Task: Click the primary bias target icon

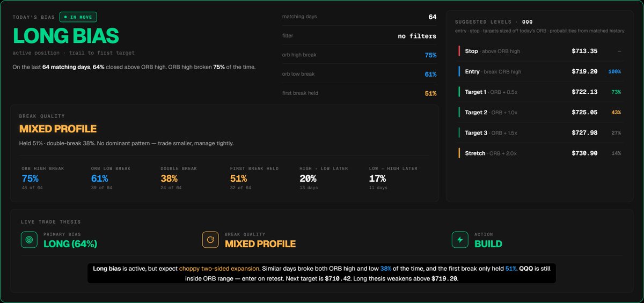Action: tap(29, 240)
